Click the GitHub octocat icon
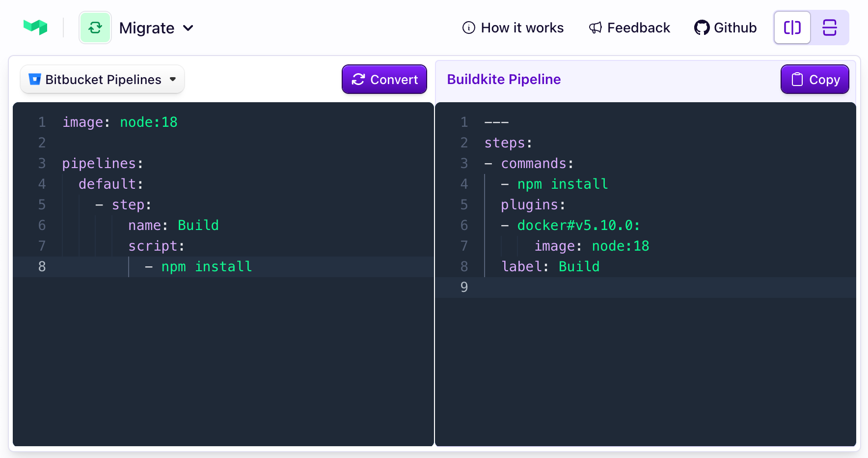 pyautogui.click(x=701, y=28)
